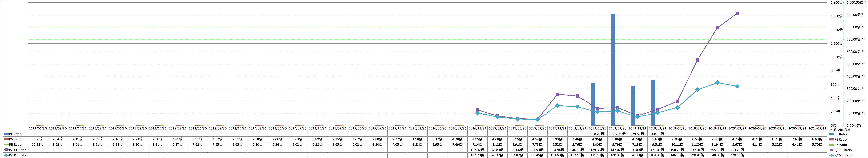Click the 913.23倍 P/FCF cell
Viewport: 868px width, 158px height.
click(x=737, y=150)
